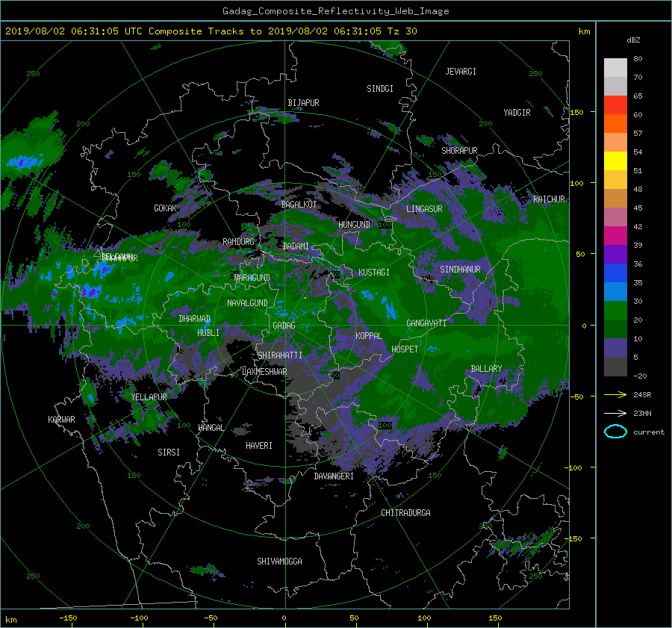Click the YELLAPUR city label
This screenshot has width=672, height=628.
pyautogui.click(x=149, y=397)
